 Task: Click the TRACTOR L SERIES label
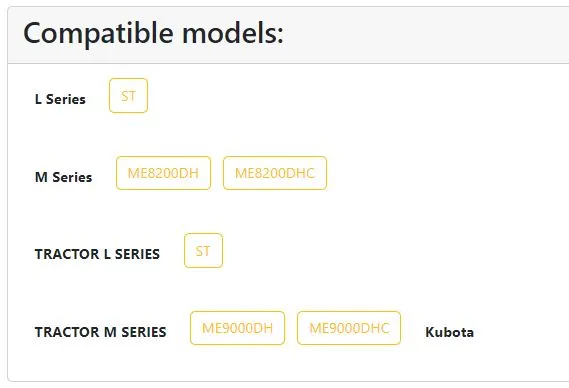click(97, 254)
